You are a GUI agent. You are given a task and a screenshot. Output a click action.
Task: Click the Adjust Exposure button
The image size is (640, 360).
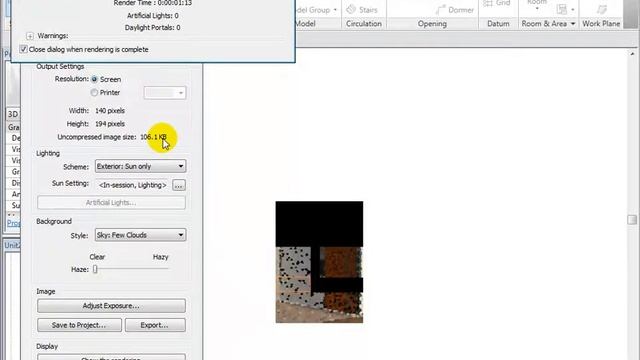tap(111, 306)
